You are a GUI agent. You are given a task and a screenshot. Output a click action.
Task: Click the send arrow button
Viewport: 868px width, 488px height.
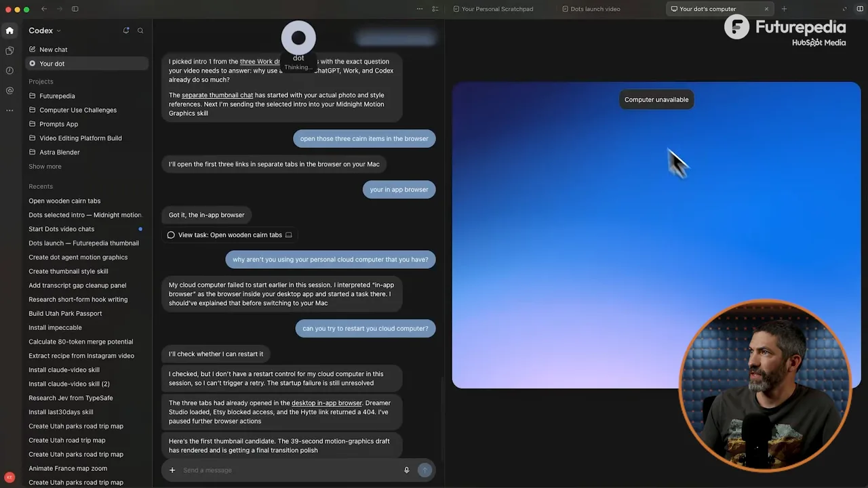click(x=425, y=470)
